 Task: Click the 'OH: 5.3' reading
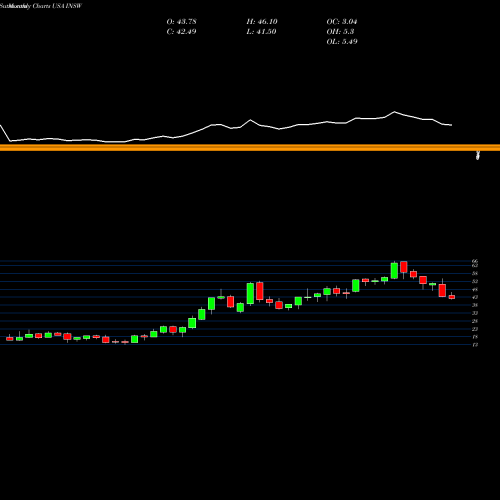pyautogui.click(x=340, y=32)
